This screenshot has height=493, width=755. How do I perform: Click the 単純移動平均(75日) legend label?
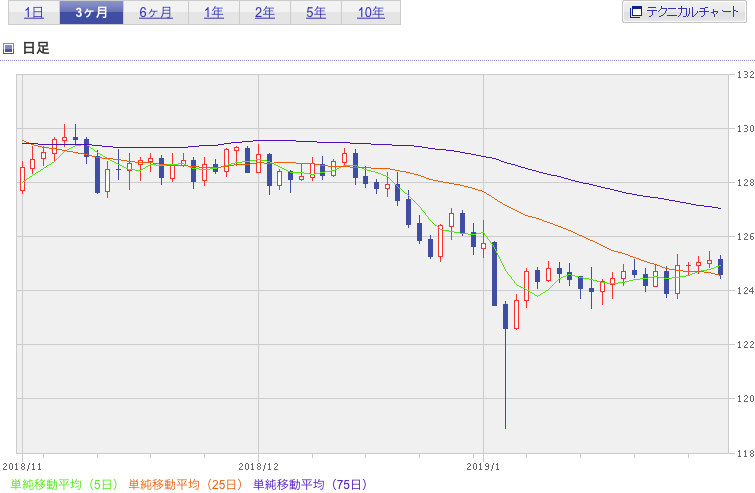(311, 484)
